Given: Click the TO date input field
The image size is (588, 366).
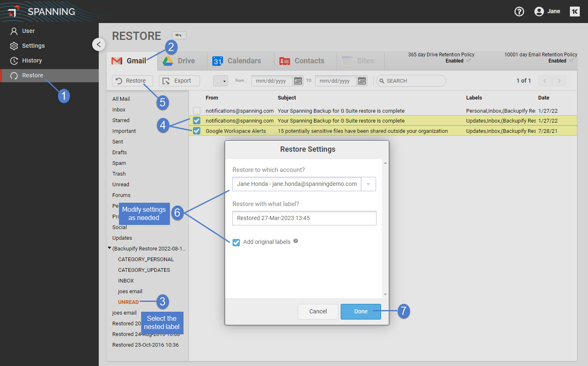Looking at the screenshot, I should point(336,81).
